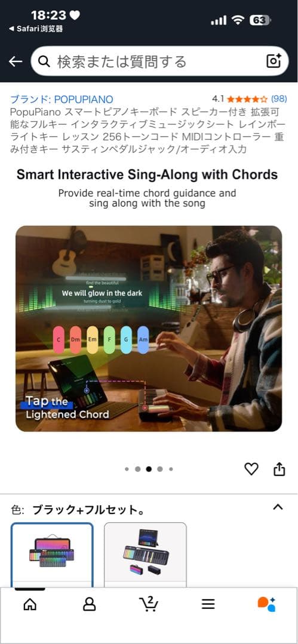Jump to the first image carousel dot
Image resolution: width=298 pixels, height=644 pixels.
(x=127, y=469)
